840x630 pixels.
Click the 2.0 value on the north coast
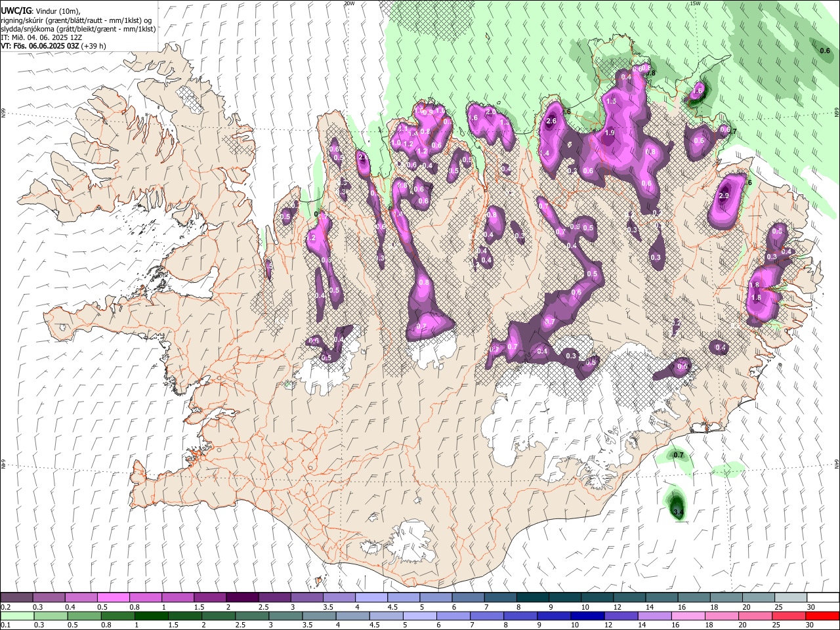pos(490,112)
